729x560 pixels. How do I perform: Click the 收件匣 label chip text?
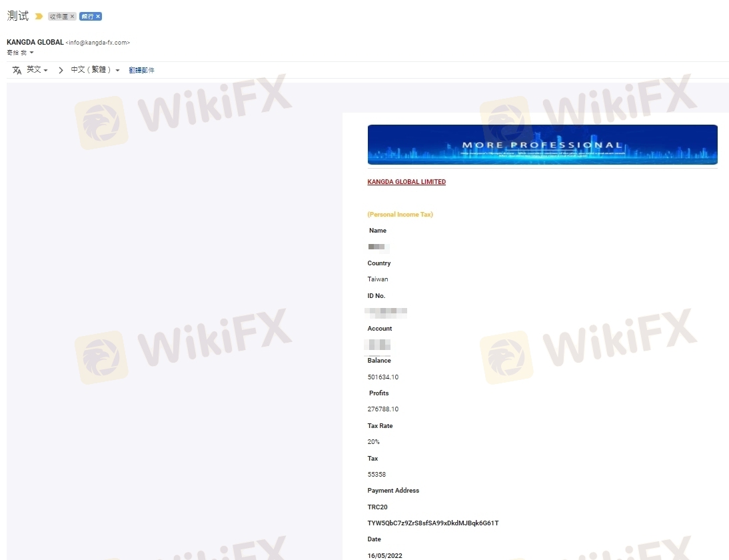coord(59,16)
